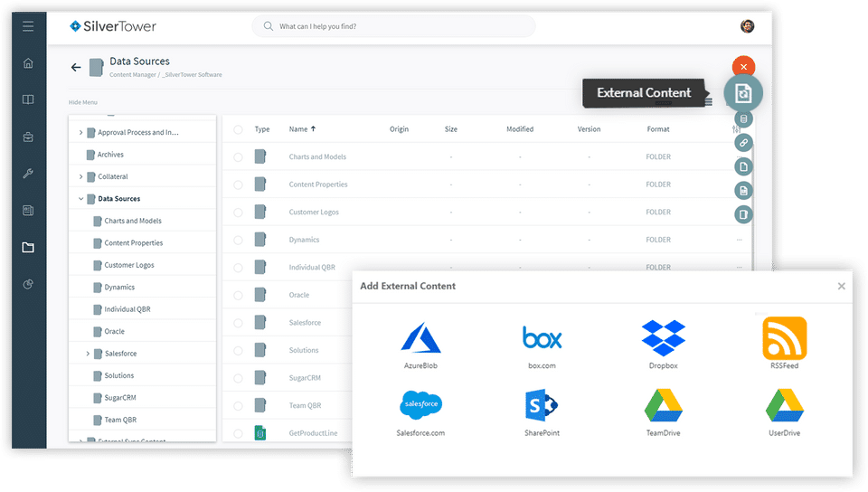
Task: Select the Content Properties row checkbox
Action: pos(238,184)
